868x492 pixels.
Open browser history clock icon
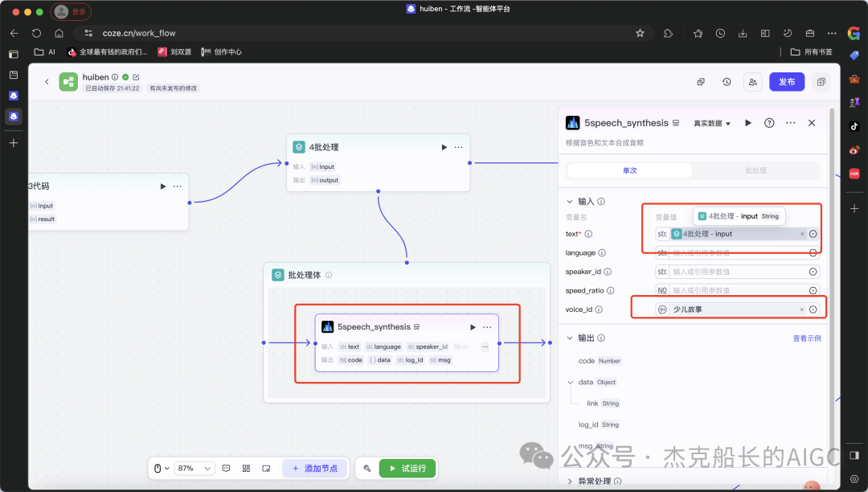[720, 33]
